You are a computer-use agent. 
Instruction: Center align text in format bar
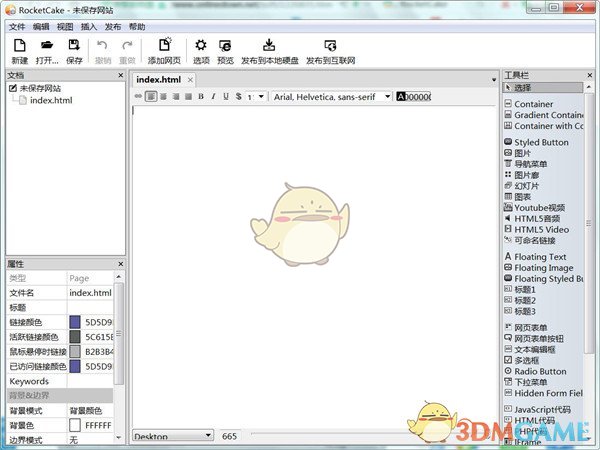click(x=163, y=96)
